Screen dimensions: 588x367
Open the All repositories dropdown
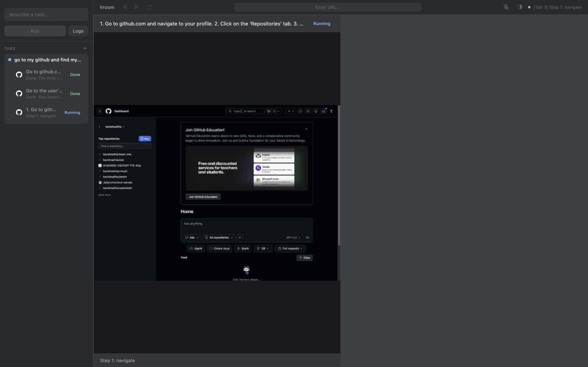[219, 237]
